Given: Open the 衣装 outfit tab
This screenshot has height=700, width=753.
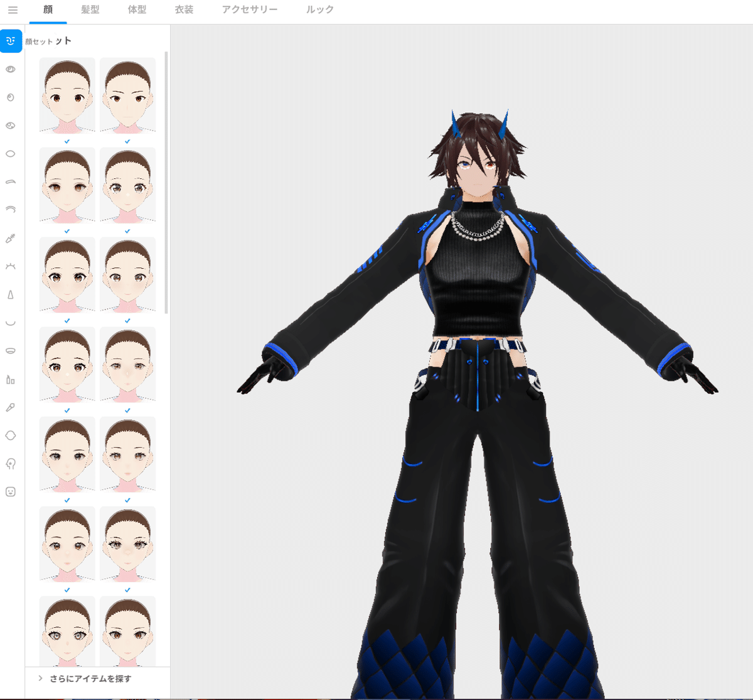Looking at the screenshot, I should tap(183, 9).
